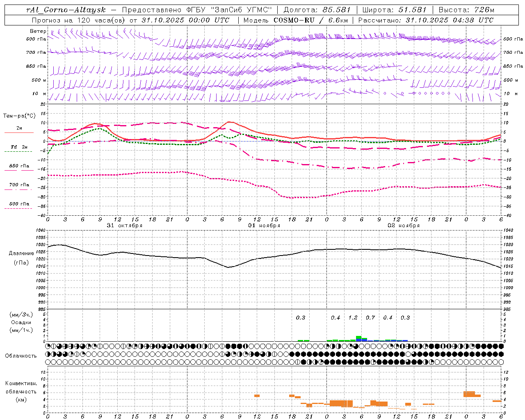Click the 0.7 precipitation amount value
This screenshot has width=525, height=420.
[x=370, y=318]
